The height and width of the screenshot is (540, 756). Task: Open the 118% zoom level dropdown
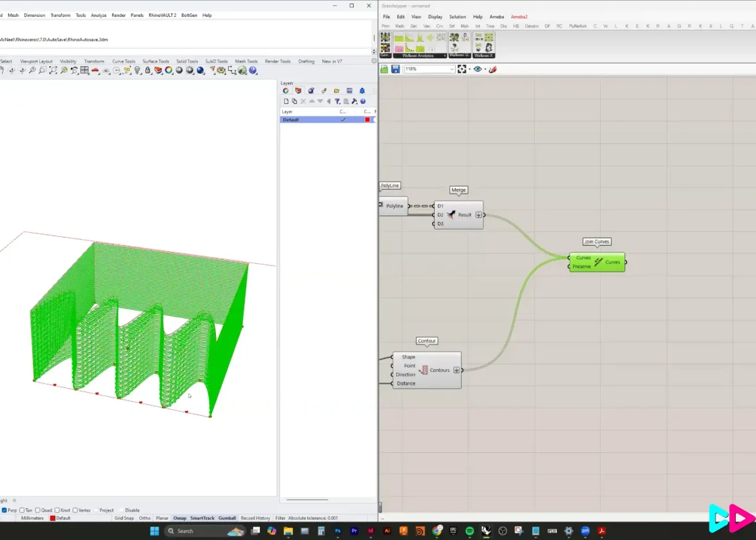[x=452, y=69]
